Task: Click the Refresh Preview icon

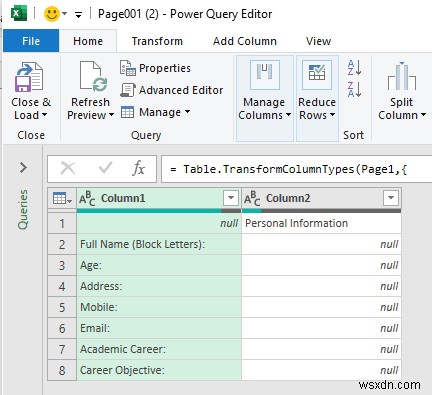Action: click(x=93, y=76)
